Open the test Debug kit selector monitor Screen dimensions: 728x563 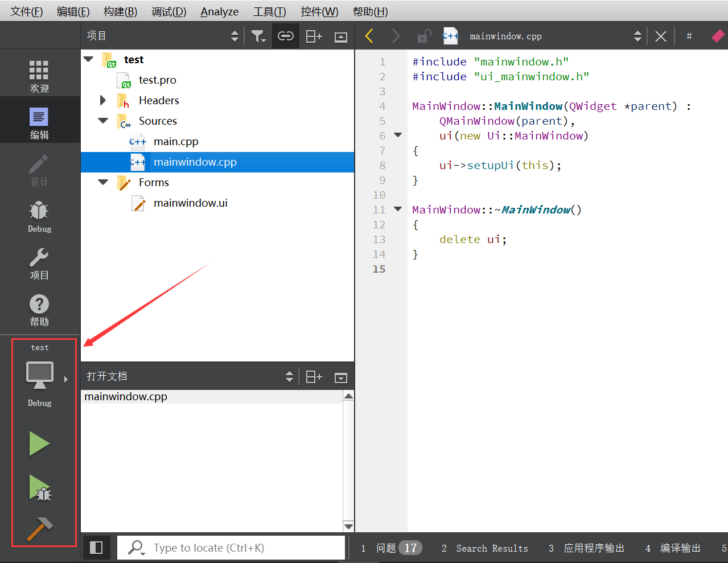pos(40,376)
